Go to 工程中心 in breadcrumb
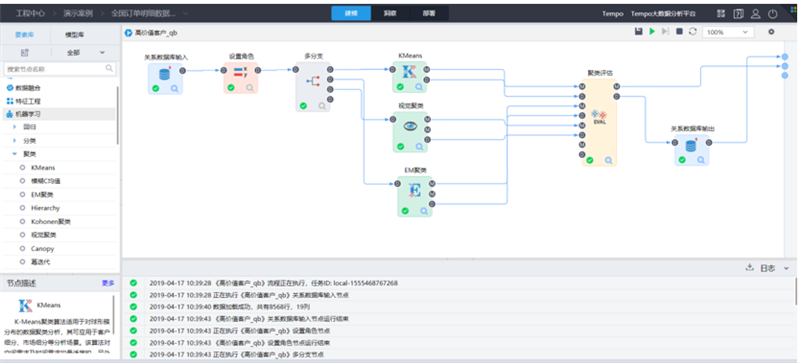 point(30,14)
